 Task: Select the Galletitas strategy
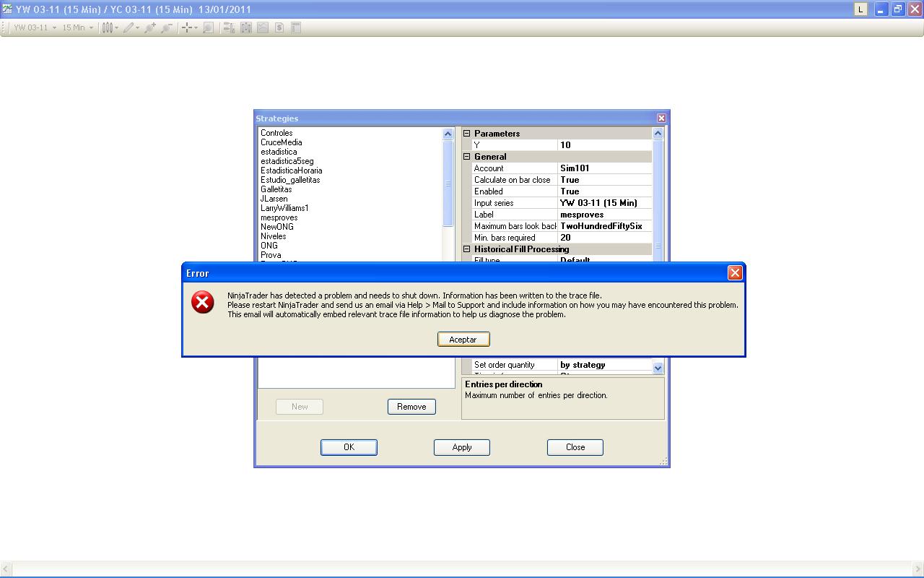[x=276, y=189]
